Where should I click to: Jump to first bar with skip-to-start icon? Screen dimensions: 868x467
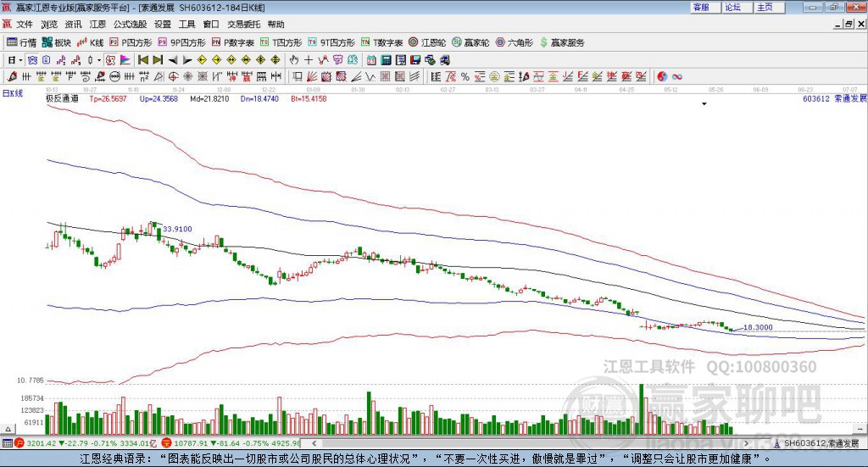pos(143,60)
